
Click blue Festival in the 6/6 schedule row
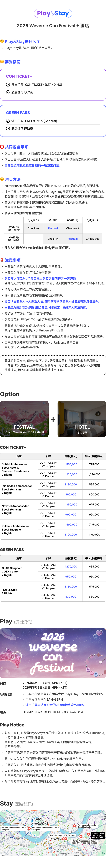click(53, 229)
